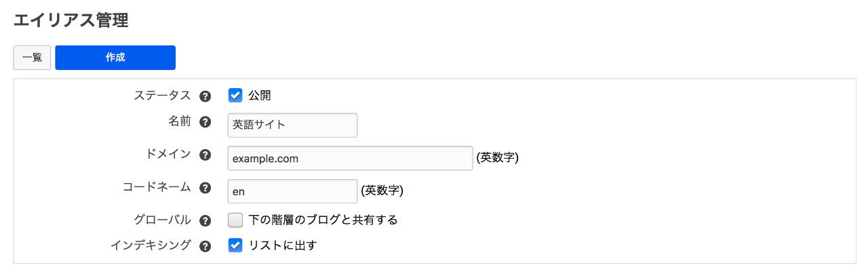Click the help icon next to ステータス
The image size is (868, 278).
point(205,96)
